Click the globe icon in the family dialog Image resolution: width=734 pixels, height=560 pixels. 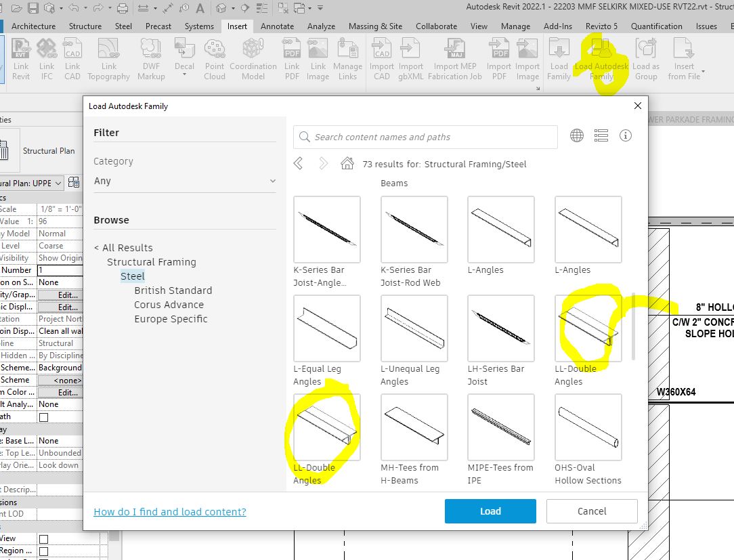pyautogui.click(x=576, y=135)
